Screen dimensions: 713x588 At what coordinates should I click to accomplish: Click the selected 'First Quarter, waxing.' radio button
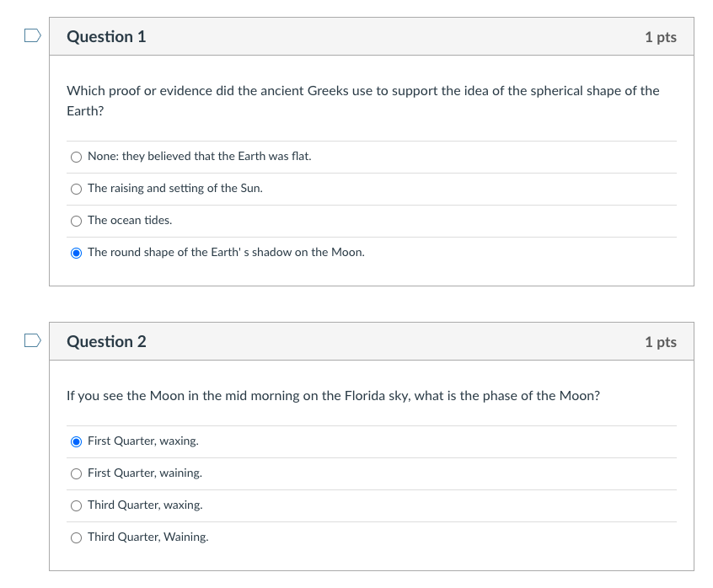pyautogui.click(x=77, y=441)
